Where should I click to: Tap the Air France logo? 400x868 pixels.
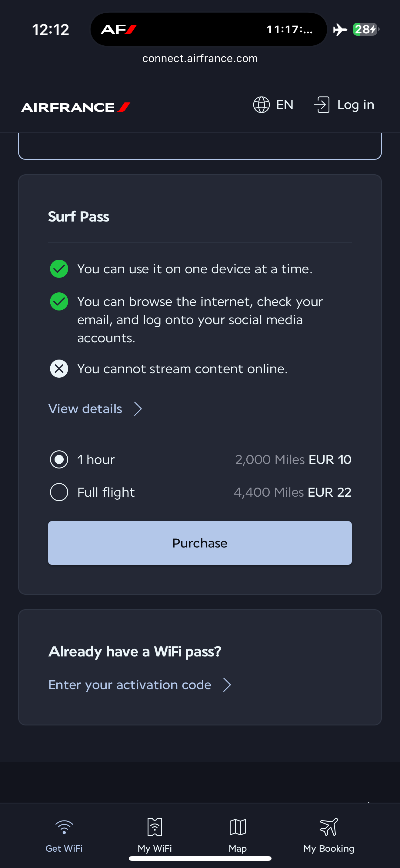76,107
